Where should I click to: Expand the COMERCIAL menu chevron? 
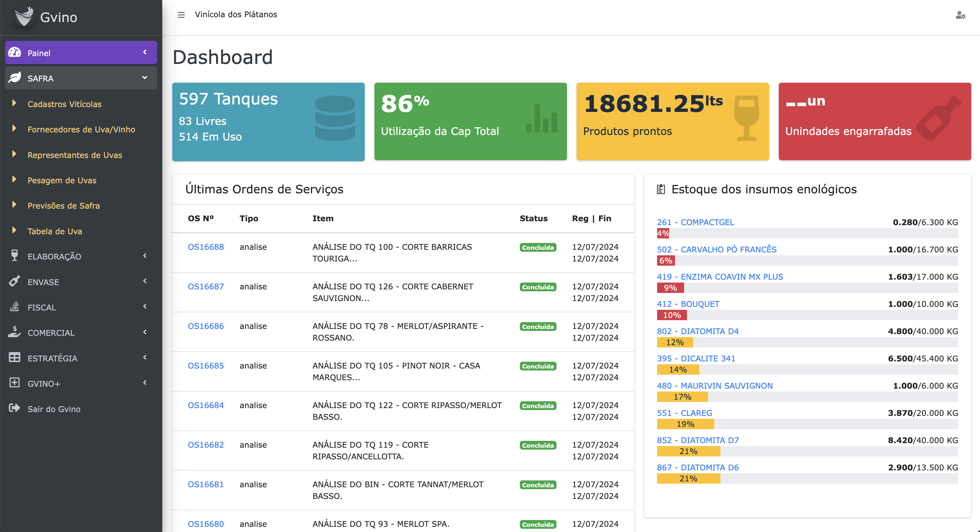pos(144,332)
